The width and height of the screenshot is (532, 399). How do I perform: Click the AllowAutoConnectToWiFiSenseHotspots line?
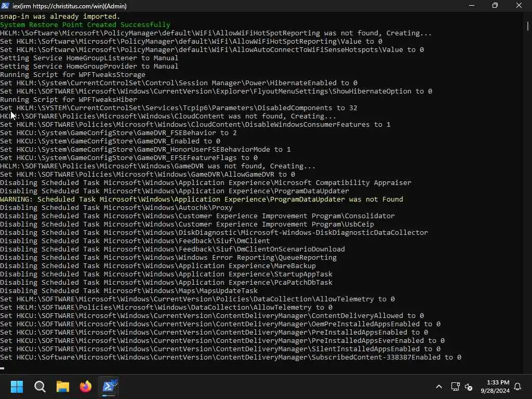(x=212, y=49)
